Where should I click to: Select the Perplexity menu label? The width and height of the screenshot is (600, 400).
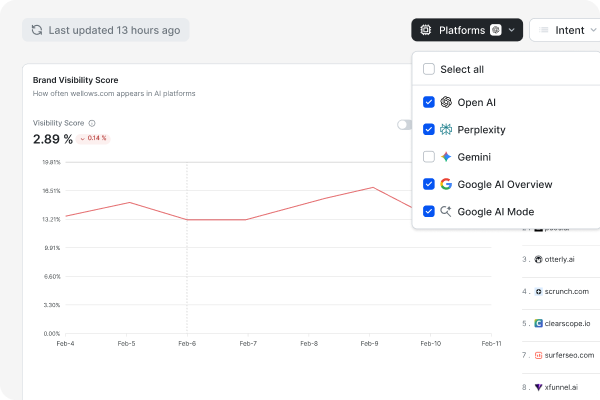(x=481, y=130)
